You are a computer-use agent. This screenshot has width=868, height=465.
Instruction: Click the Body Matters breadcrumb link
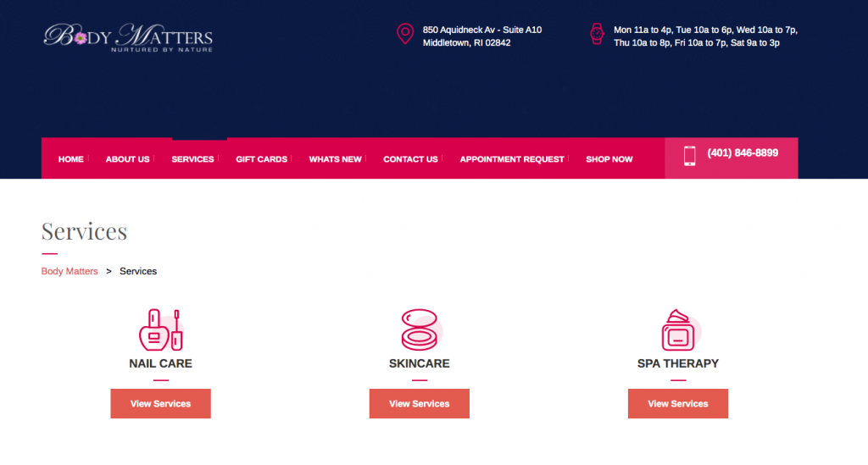(x=70, y=272)
